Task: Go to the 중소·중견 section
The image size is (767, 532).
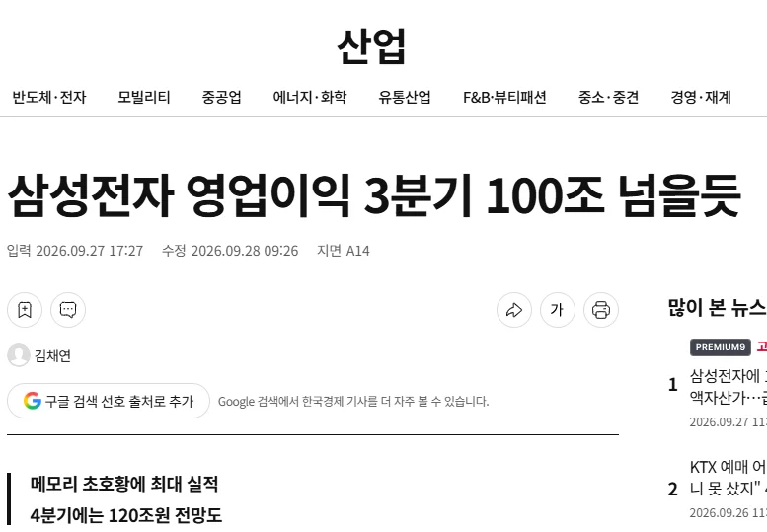Action: point(608,98)
